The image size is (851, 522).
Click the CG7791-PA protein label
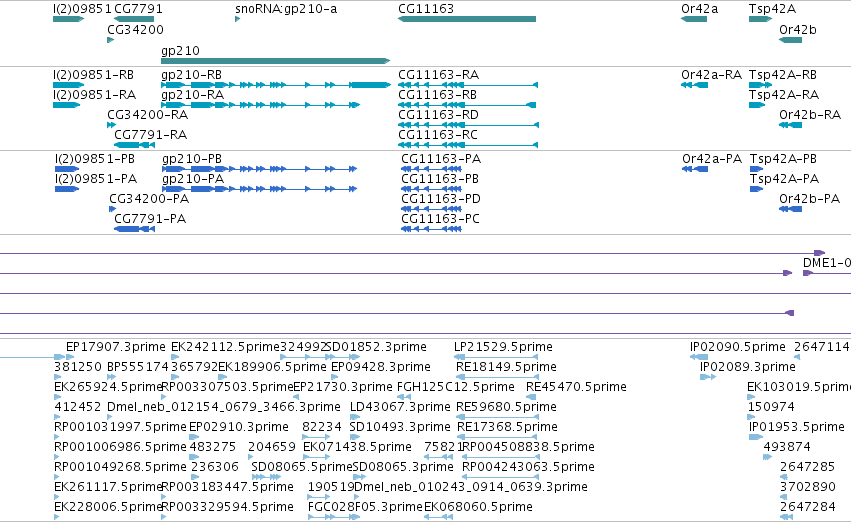click(150, 219)
